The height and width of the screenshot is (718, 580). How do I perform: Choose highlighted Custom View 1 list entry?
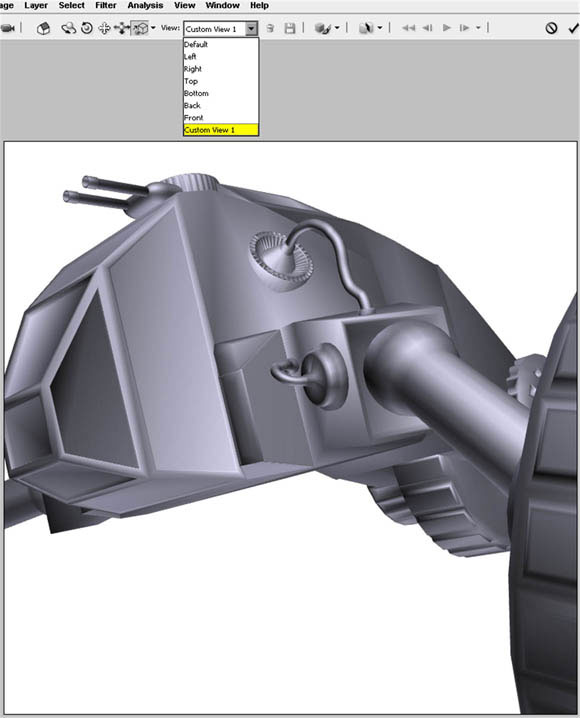coord(221,130)
